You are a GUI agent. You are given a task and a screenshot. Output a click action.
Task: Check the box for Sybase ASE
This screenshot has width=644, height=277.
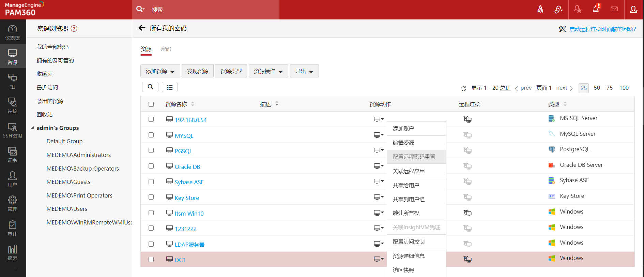point(151,182)
